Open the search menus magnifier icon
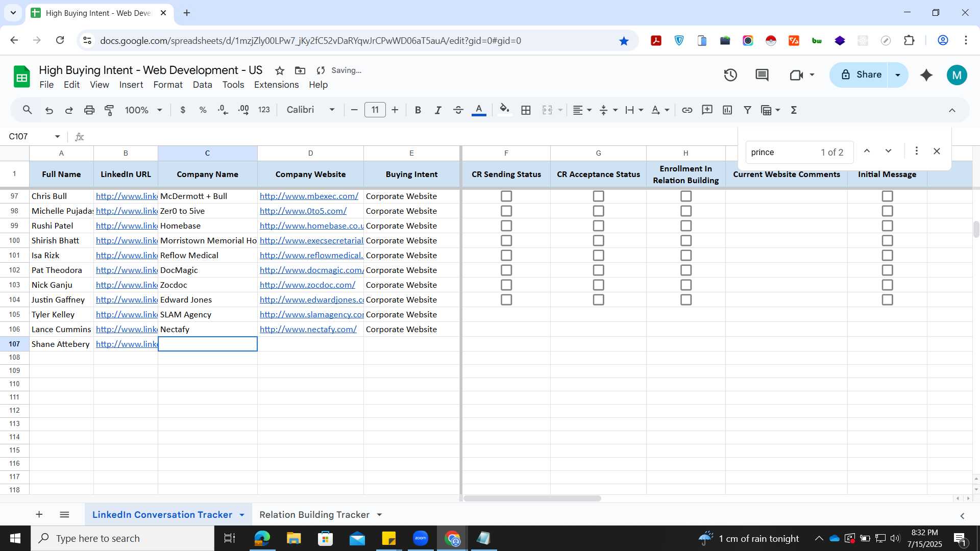980x551 pixels. click(x=28, y=110)
